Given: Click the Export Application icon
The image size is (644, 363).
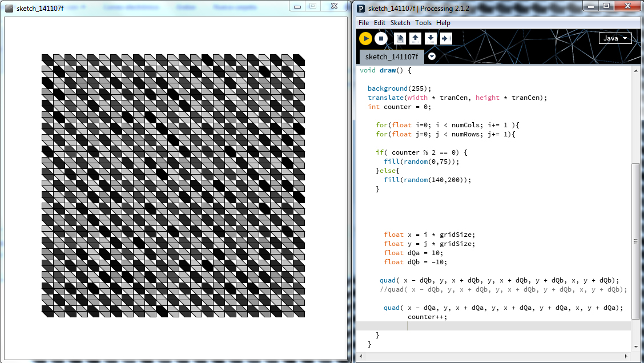Looking at the screenshot, I should point(446,38).
